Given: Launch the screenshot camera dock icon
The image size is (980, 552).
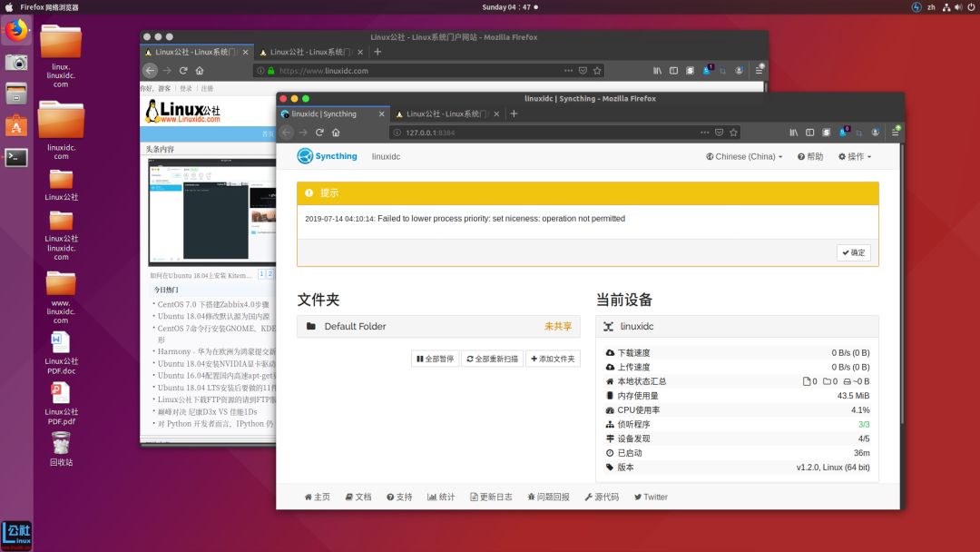Looking at the screenshot, I should 16,63.
